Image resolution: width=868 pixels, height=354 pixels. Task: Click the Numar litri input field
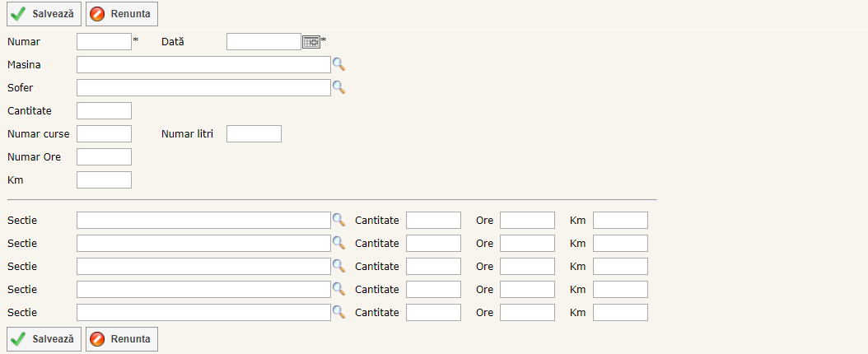tap(254, 134)
